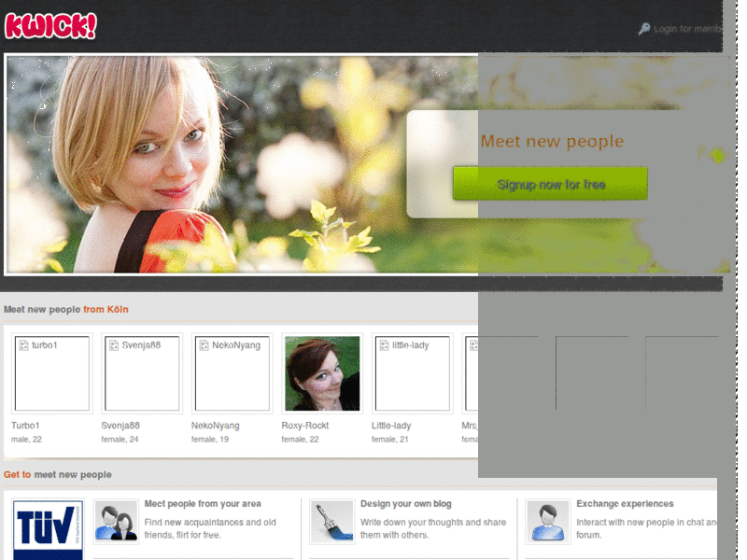The image size is (747, 560).
Task: Click the 'Meet new people' banner heading
Action: tap(552, 142)
